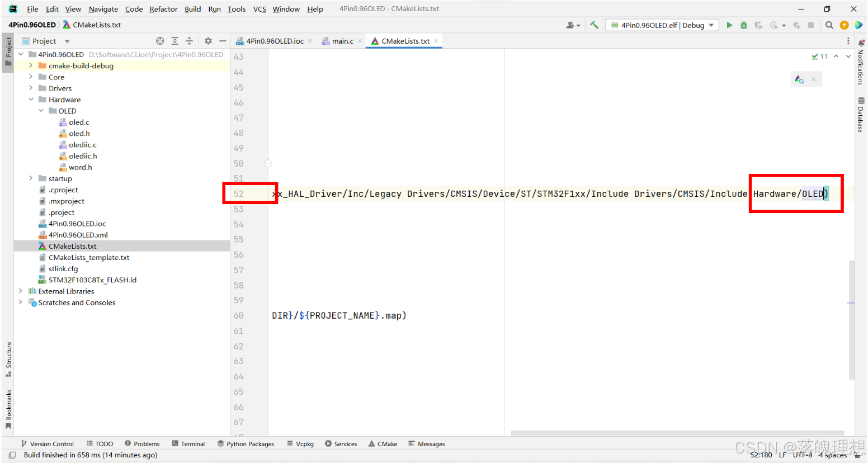Expand the Drivers folder
Viewport: 868px width, 463px height.
[x=31, y=88]
